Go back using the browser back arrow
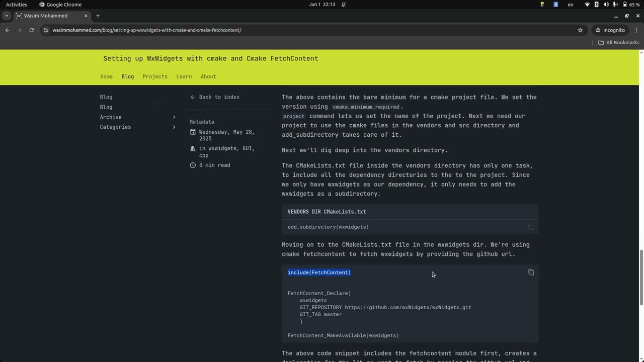644x362 pixels. click(x=8, y=30)
